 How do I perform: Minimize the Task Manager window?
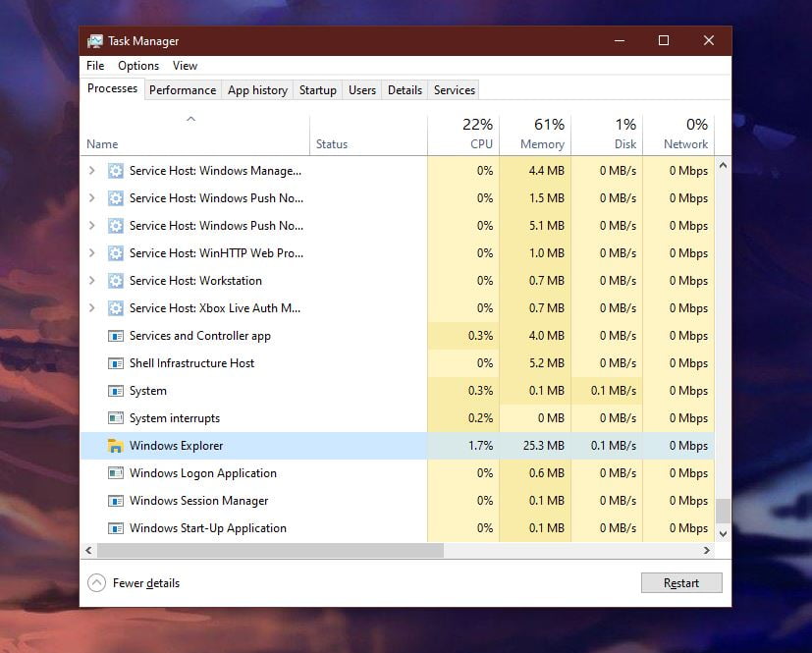coord(620,41)
